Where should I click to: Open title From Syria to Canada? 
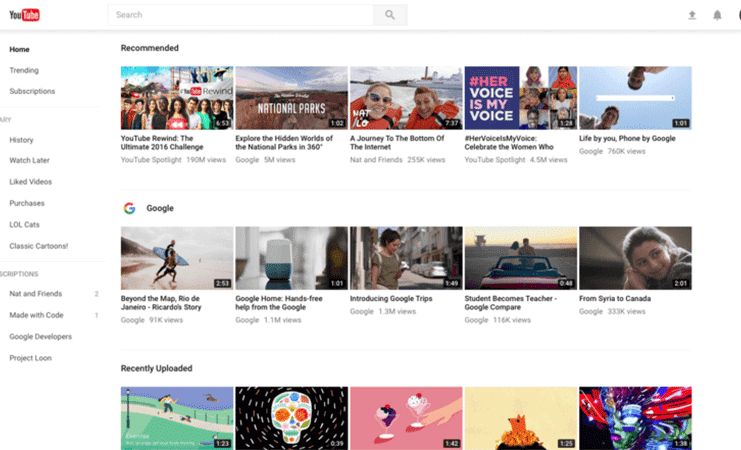point(615,299)
